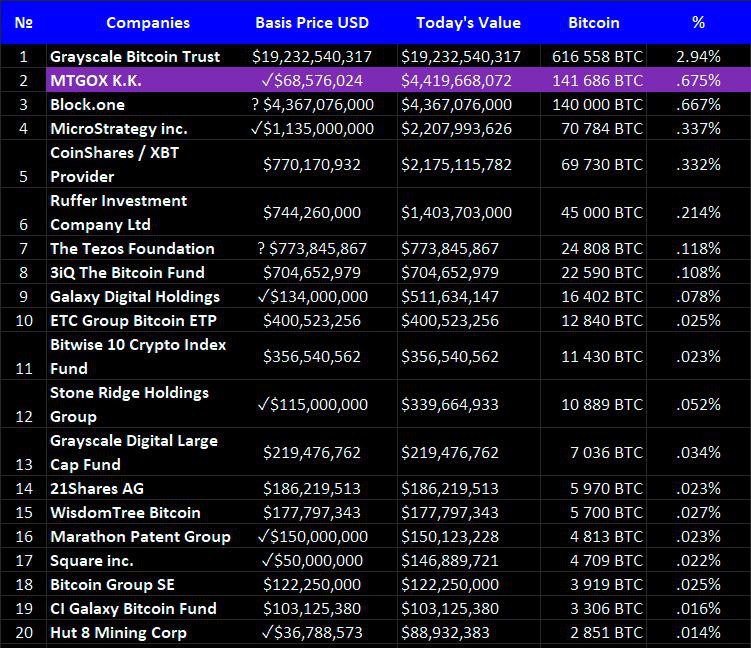Click row number 12
The height and width of the screenshot is (648, 751).
tap(23, 416)
